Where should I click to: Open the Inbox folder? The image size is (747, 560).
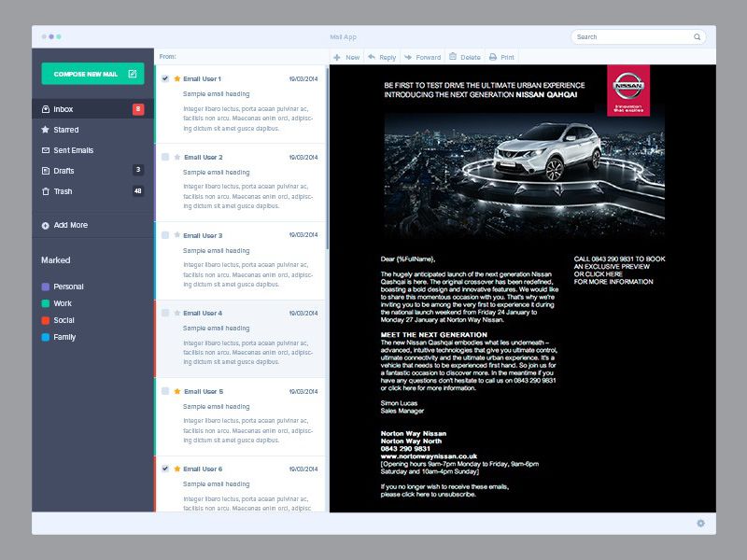tap(92, 109)
